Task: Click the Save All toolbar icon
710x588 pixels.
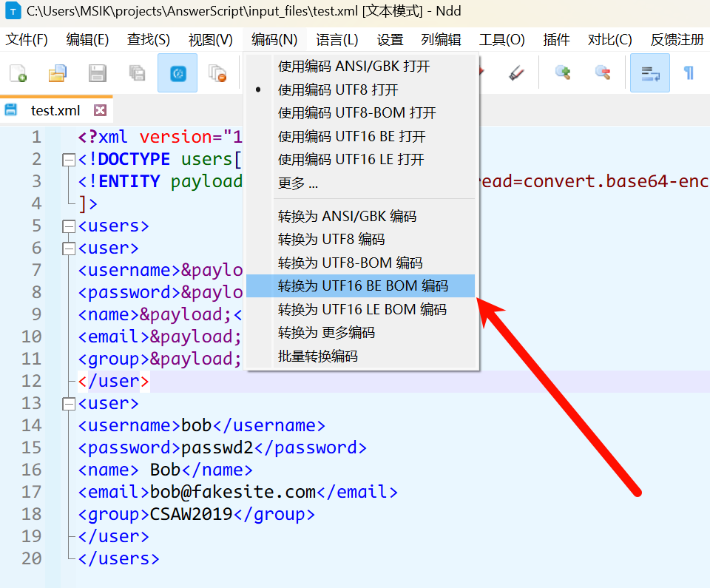Action: click(137, 72)
